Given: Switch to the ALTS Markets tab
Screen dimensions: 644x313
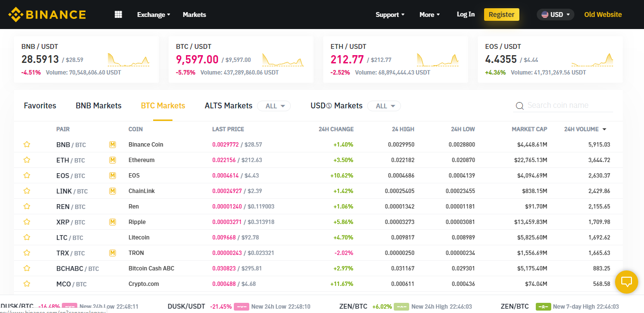Looking at the screenshot, I should pos(229,105).
